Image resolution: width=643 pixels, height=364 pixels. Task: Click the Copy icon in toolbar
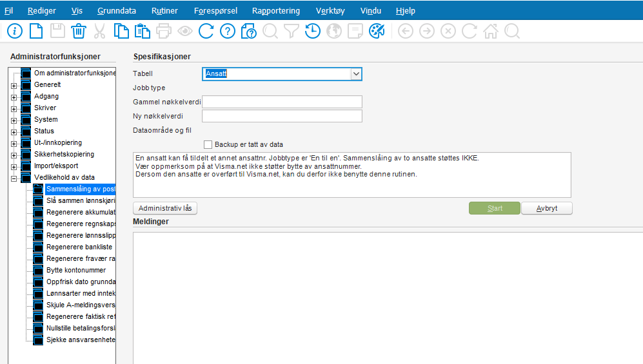[x=121, y=31]
